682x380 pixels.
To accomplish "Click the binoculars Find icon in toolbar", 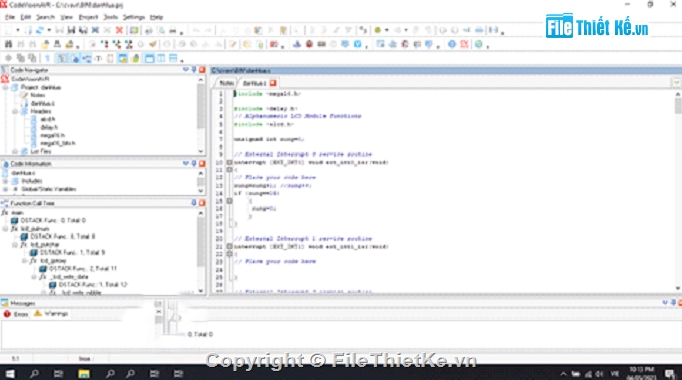I will coord(8,44).
